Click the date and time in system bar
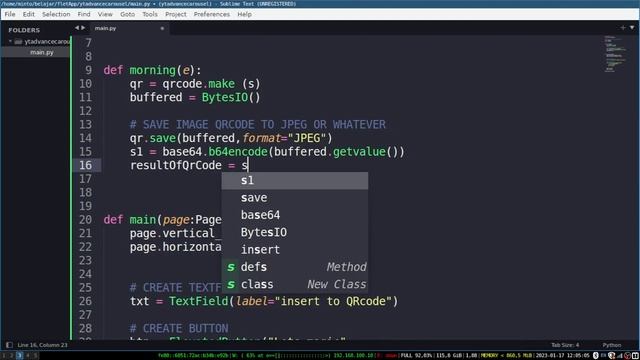This screenshot has width=640, height=360. [x=562, y=356]
